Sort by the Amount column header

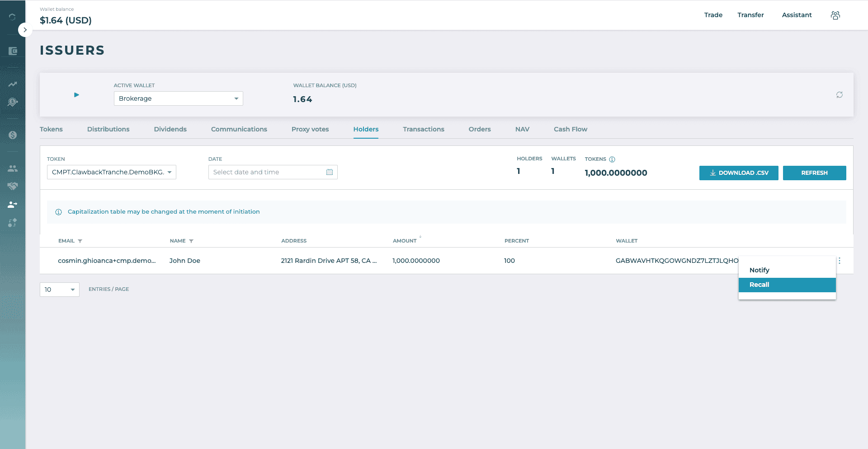(x=405, y=241)
